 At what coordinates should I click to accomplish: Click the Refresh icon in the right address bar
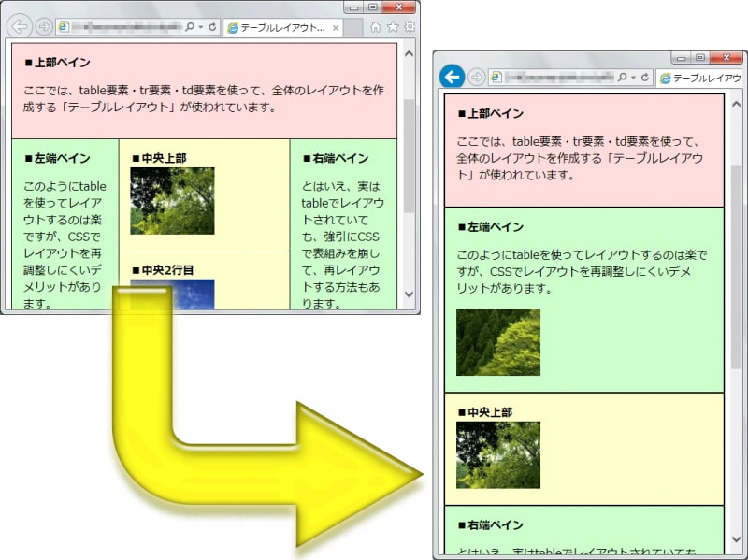(645, 77)
